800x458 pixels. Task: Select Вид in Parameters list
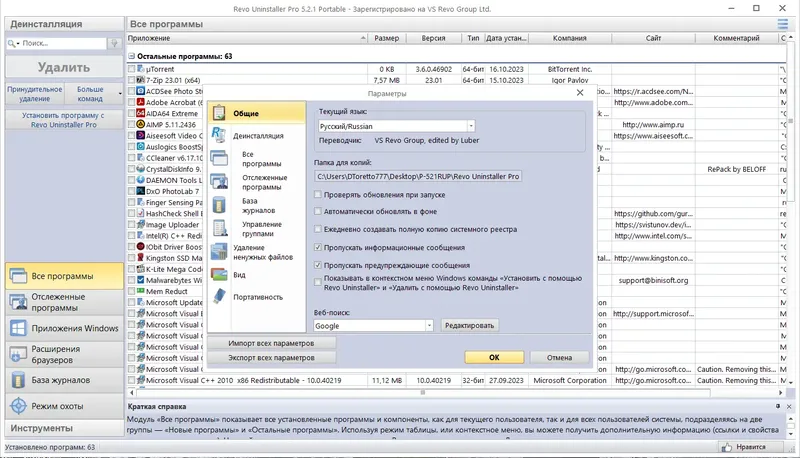click(x=239, y=275)
